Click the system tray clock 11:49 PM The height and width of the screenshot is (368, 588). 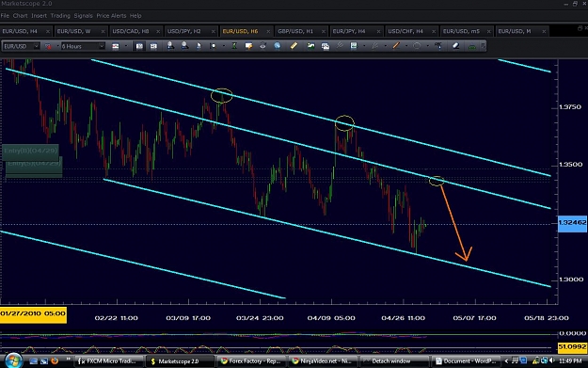[570, 361]
